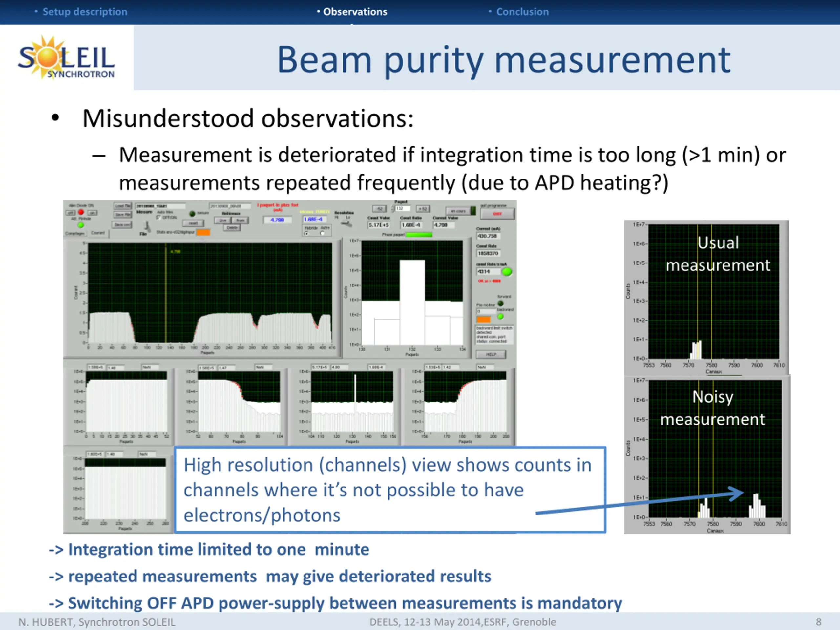Click the 'en cours' button

458,211
